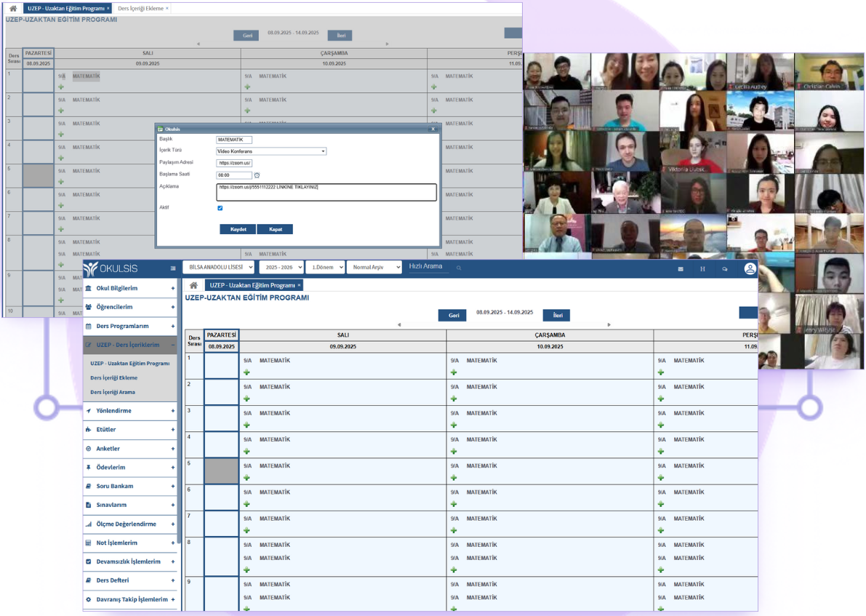
Task: Click the chat bubble icon in header
Action: coord(724,269)
